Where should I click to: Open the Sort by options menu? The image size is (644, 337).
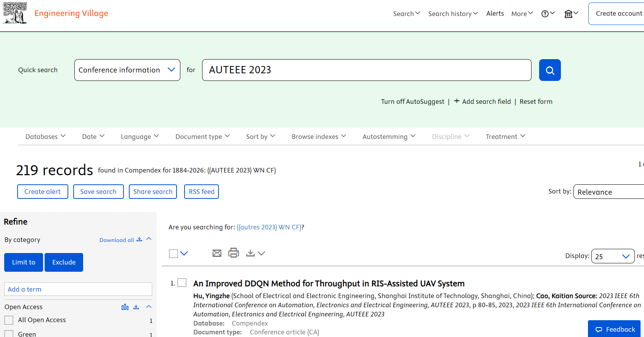(260, 137)
